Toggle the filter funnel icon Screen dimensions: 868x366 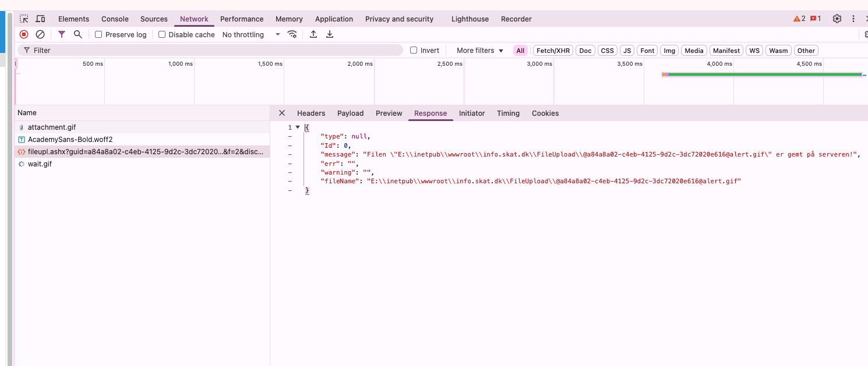[62, 34]
